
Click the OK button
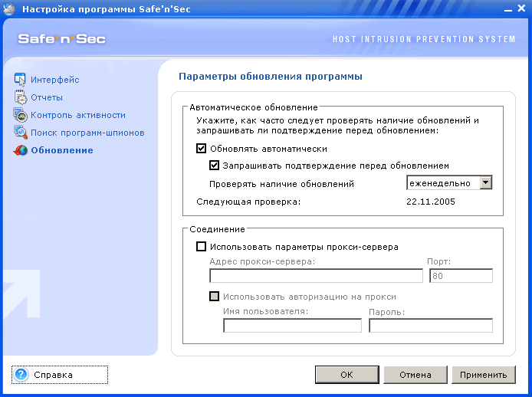(347, 375)
